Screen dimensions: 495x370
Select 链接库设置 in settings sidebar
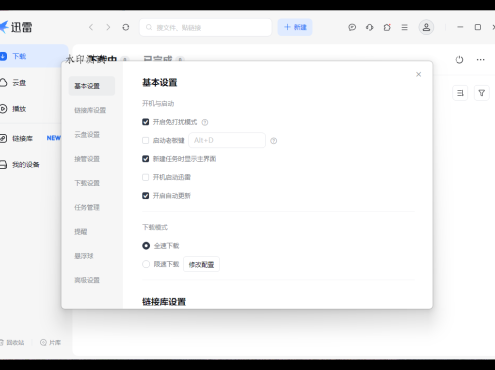click(x=90, y=110)
